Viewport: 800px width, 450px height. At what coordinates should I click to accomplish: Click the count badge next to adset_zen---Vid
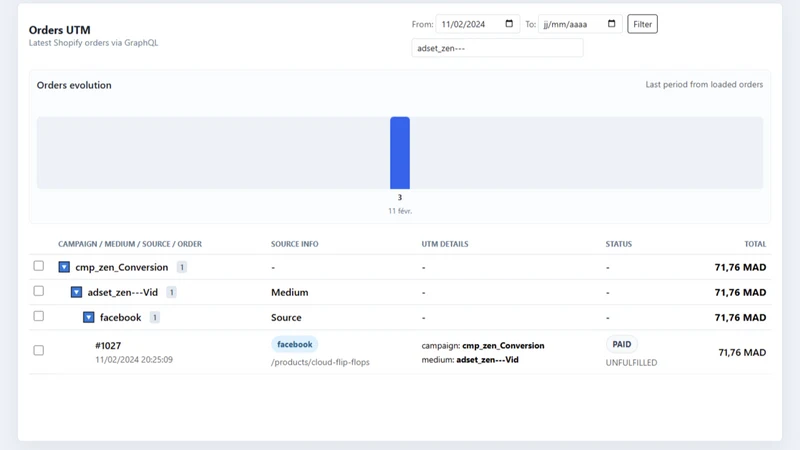[x=171, y=292]
